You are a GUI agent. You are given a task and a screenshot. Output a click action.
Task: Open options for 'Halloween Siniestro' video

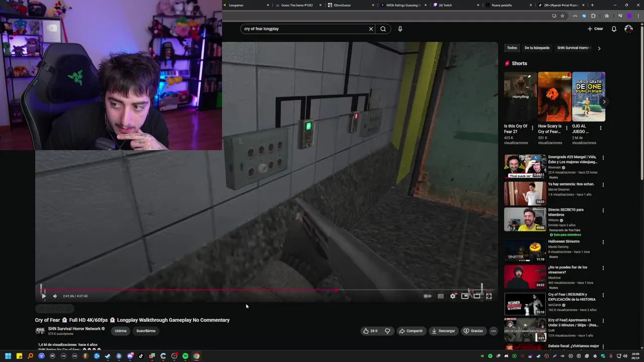click(x=603, y=242)
